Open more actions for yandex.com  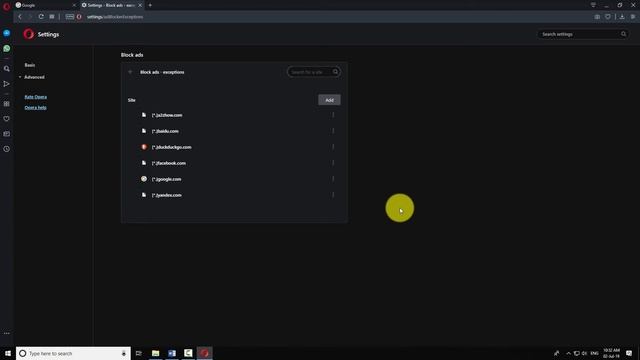pos(333,195)
